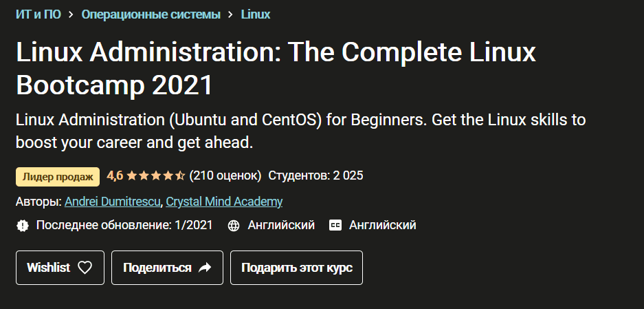Click the course title heading

[x=275, y=69]
